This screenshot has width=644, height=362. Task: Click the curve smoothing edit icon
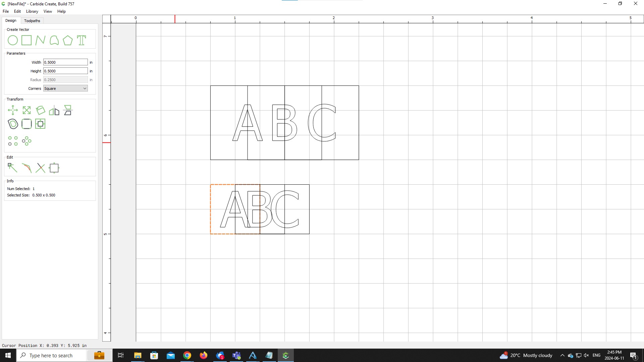click(x=26, y=168)
